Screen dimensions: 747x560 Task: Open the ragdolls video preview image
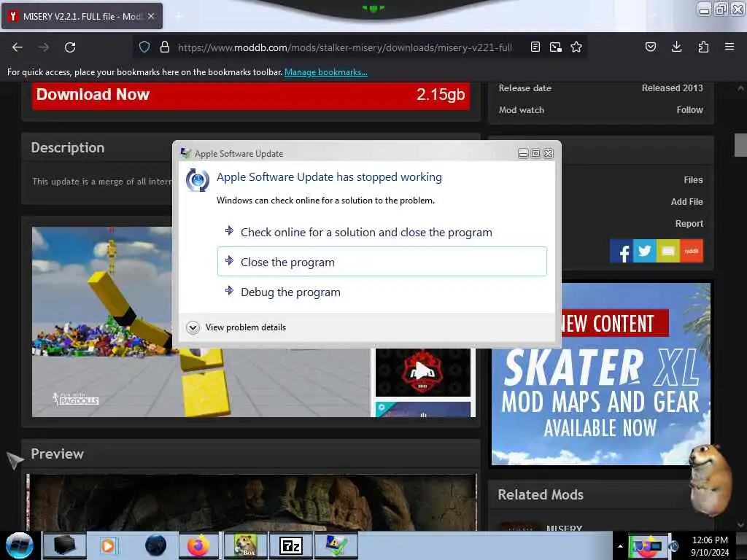200,322
